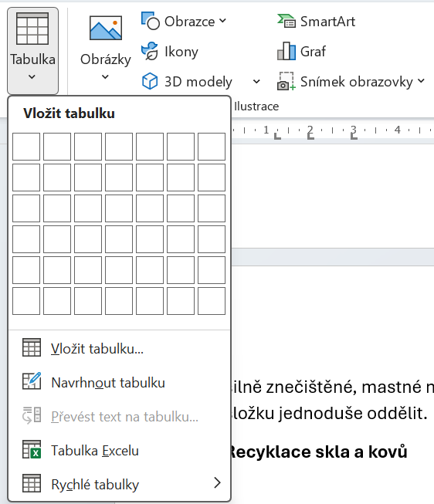Expand the Obrázky dropdown arrow
The width and height of the screenshot is (434, 504).
(x=105, y=77)
